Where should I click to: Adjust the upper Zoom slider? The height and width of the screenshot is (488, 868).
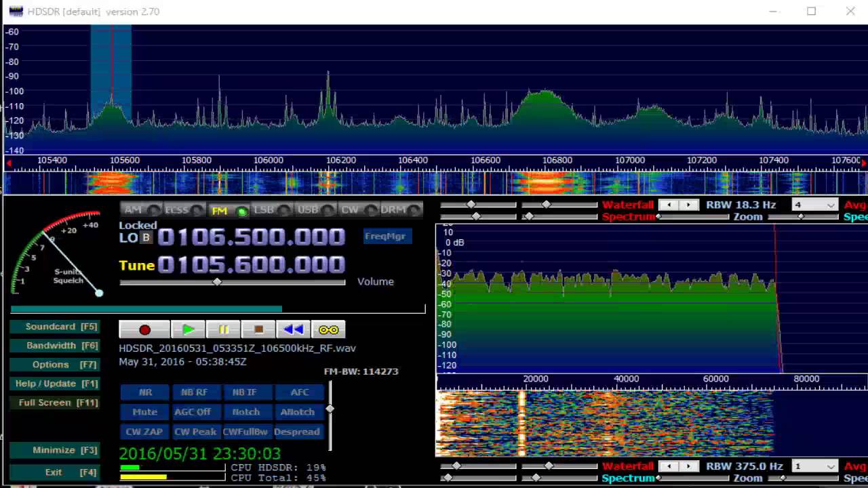coord(801,217)
